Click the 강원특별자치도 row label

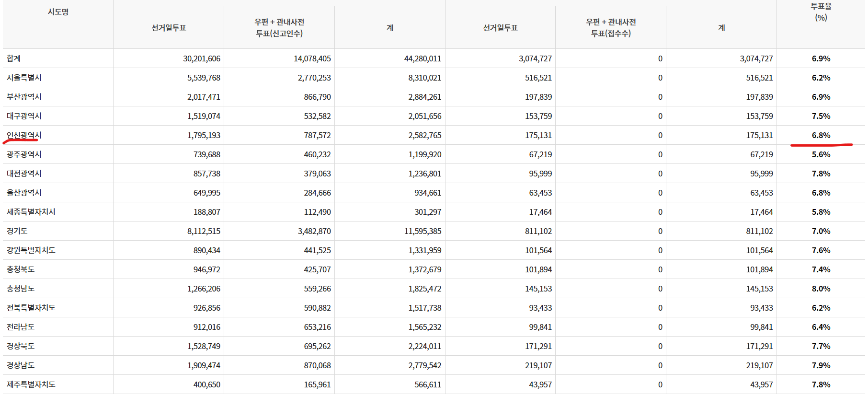pos(31,250)
